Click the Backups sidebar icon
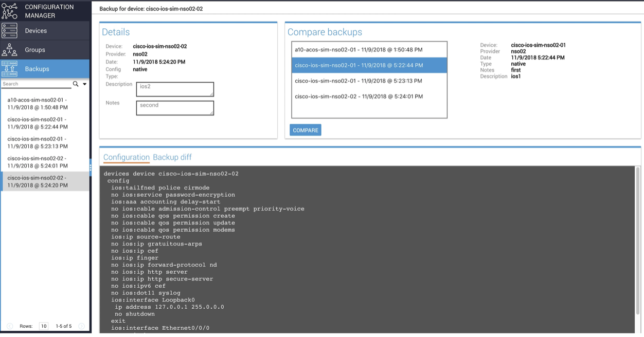The width and height of the screenshot is (644, 337). pos(9,68)
